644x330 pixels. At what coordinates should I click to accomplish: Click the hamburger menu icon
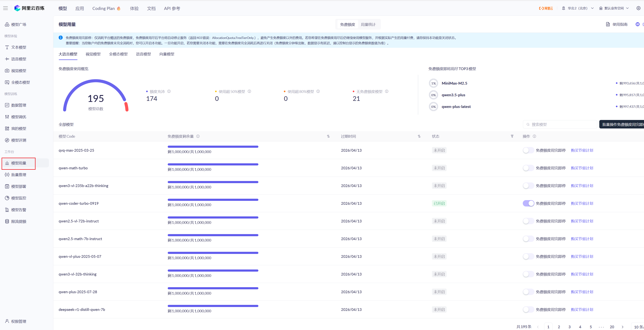pos(5,8)
